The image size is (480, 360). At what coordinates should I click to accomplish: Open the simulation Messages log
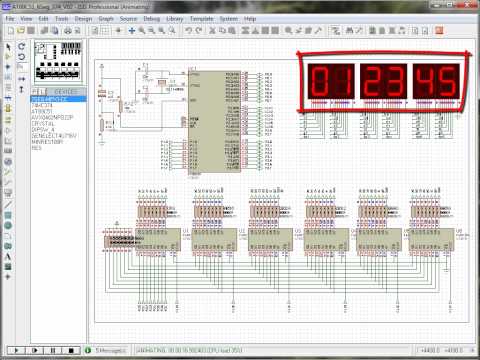click(106, 350)
